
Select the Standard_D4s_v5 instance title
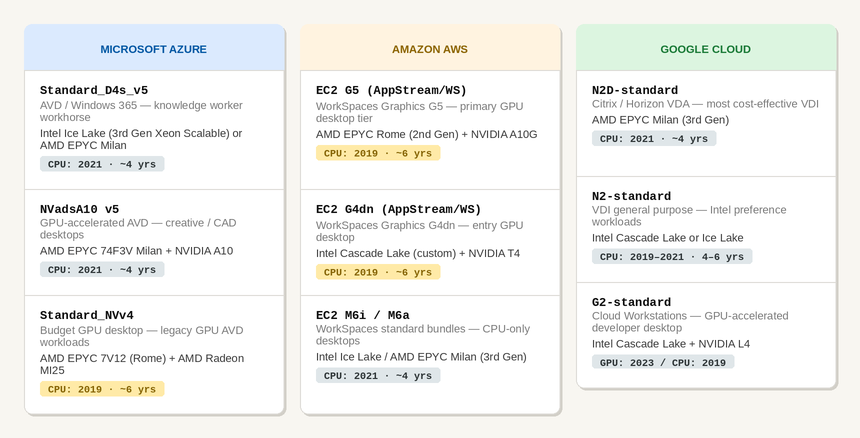tap(94, 90)
